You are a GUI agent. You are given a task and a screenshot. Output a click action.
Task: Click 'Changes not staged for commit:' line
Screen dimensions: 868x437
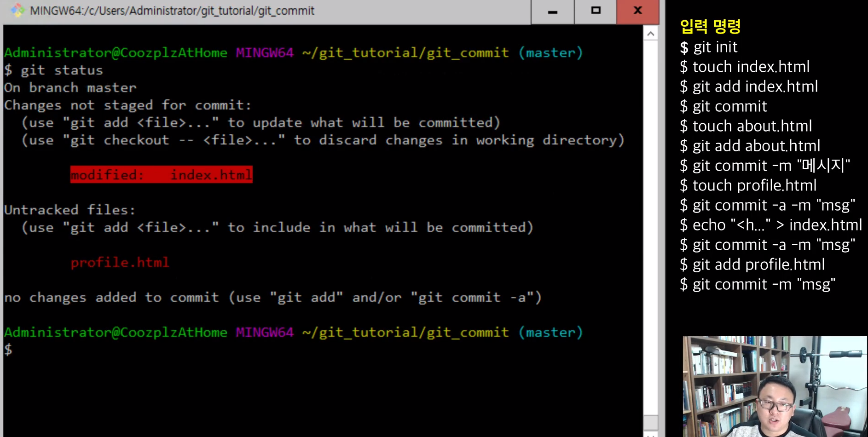click(128, 105)
